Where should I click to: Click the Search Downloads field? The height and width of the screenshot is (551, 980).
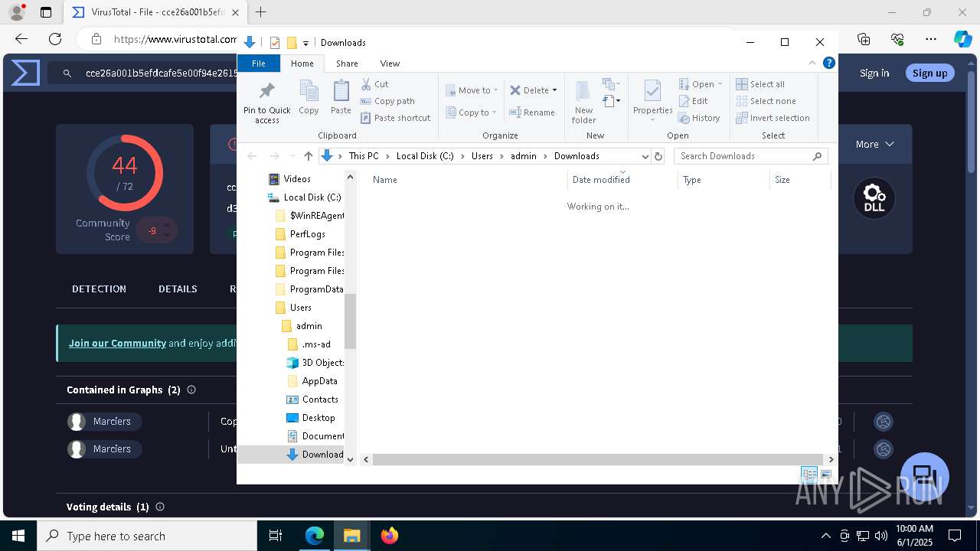coord(750,156)
